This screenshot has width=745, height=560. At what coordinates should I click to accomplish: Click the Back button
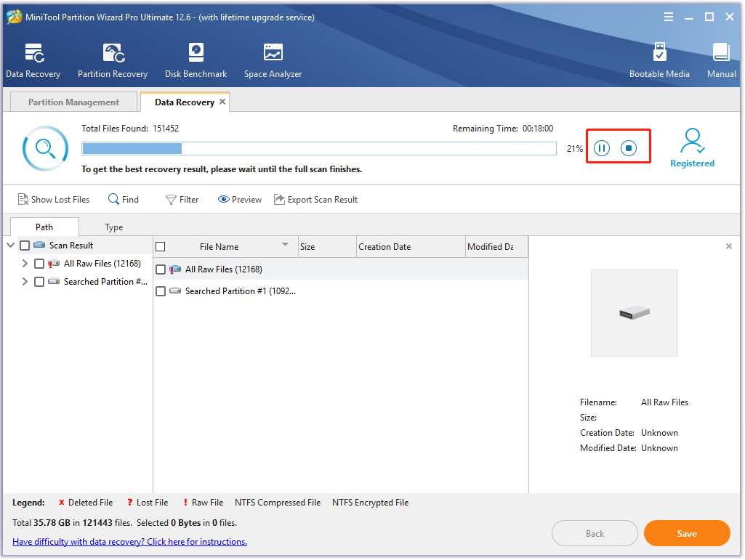coord(595,533)
